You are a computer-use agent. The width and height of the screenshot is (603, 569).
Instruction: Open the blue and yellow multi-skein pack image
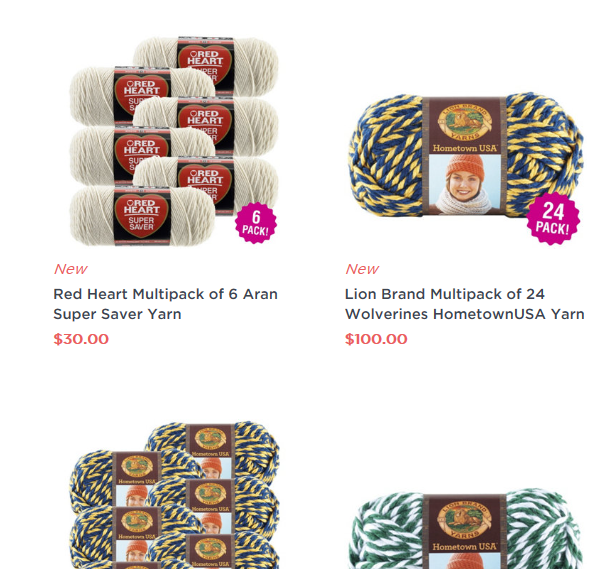tap(175, 495)
